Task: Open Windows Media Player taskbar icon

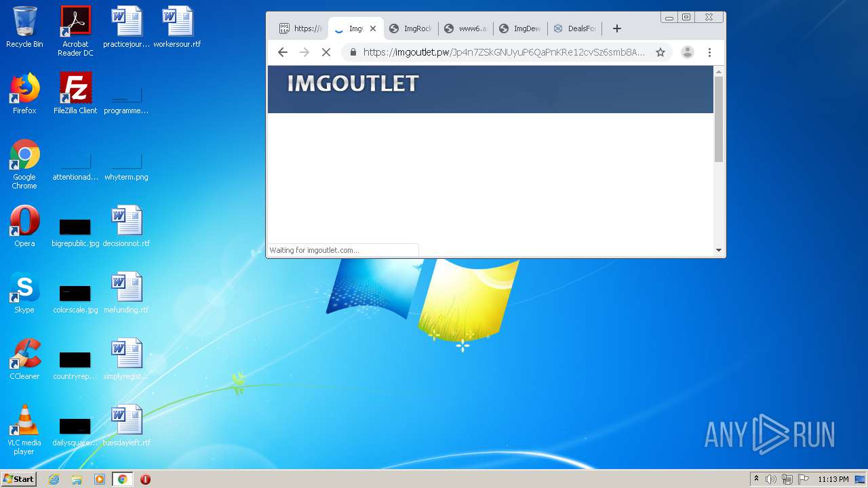Action: 100,479
